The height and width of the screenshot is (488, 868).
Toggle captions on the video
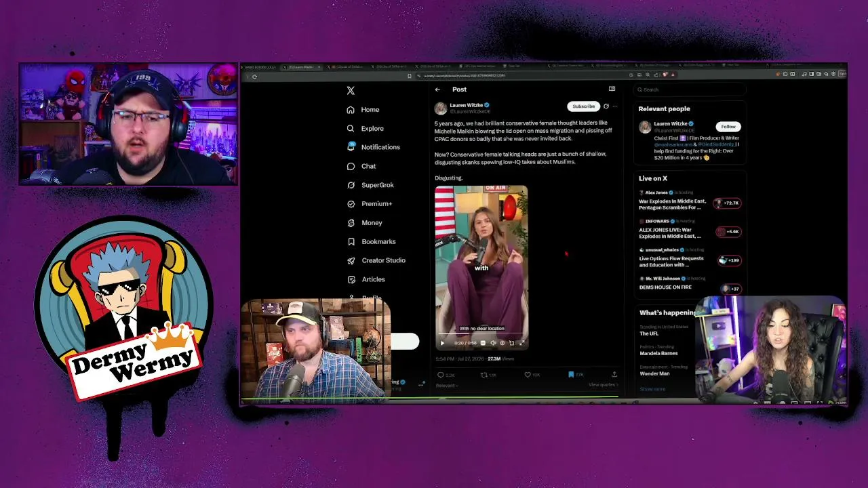483,343
